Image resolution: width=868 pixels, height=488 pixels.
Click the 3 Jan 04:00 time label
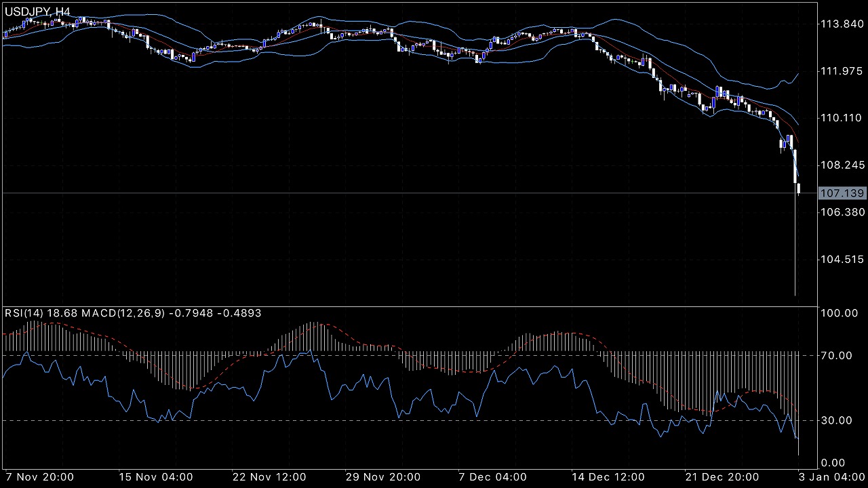click(x=830, y=476)
